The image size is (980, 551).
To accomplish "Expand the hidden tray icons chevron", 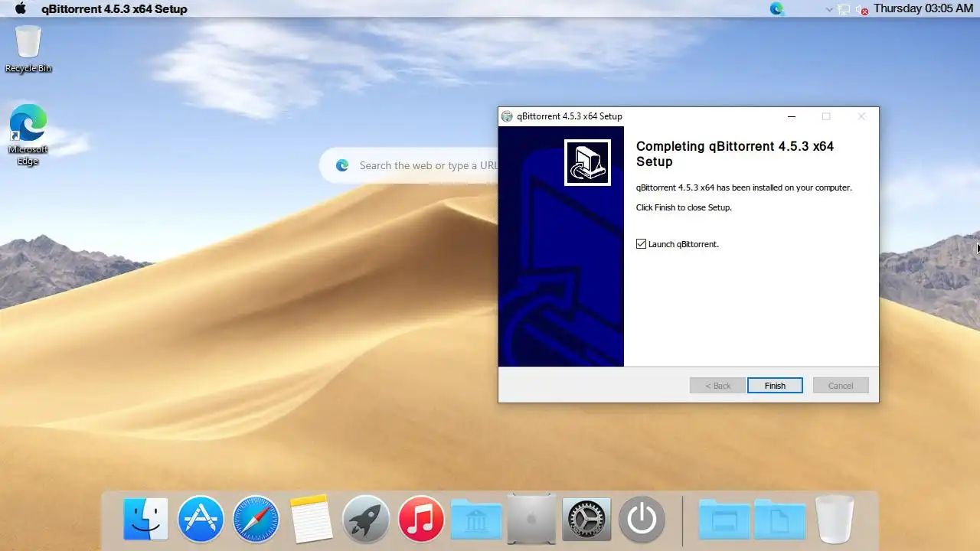I will (x=829, y=10).
